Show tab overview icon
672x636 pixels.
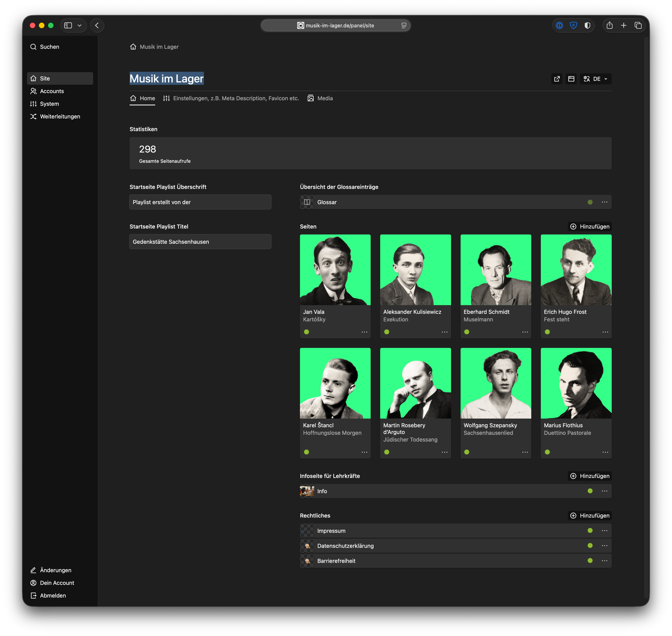pyautogui.click(x=638, y=26)
